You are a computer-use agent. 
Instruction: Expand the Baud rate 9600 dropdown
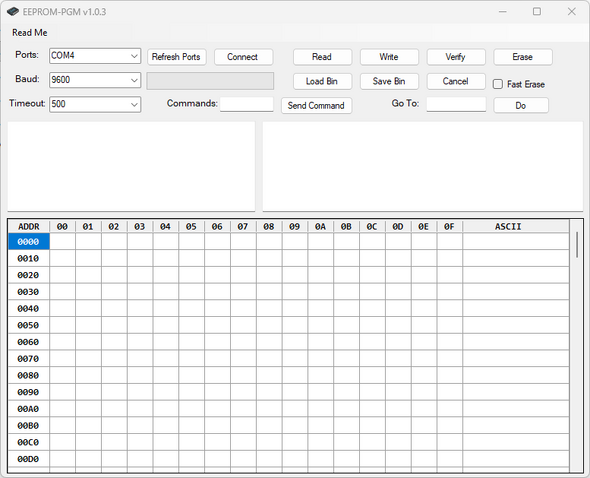coord(95,80)
